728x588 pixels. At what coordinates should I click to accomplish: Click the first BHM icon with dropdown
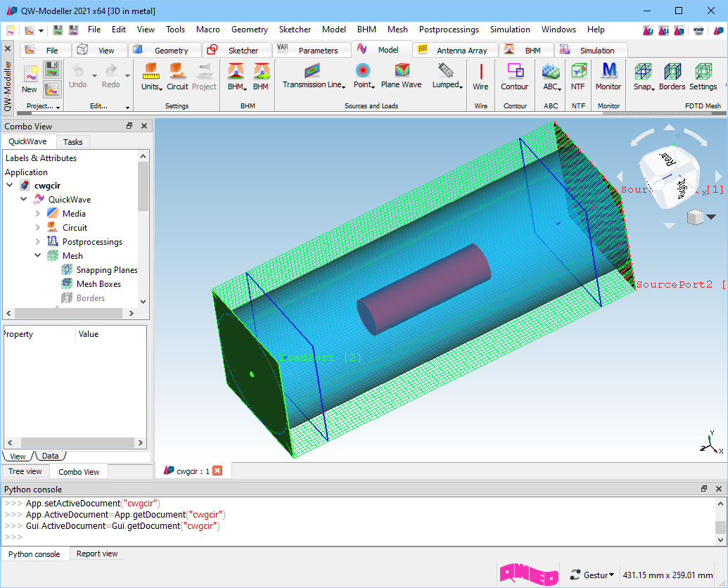[x=238, y=77]
